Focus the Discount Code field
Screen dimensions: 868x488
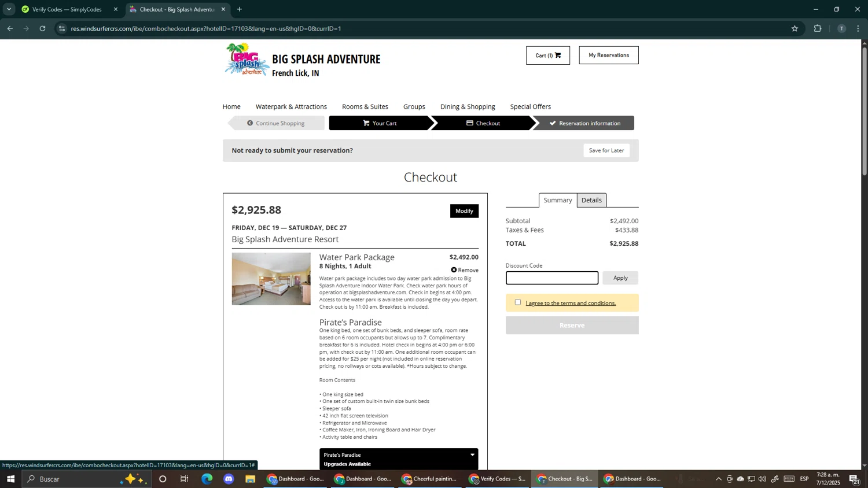[552, 278]
